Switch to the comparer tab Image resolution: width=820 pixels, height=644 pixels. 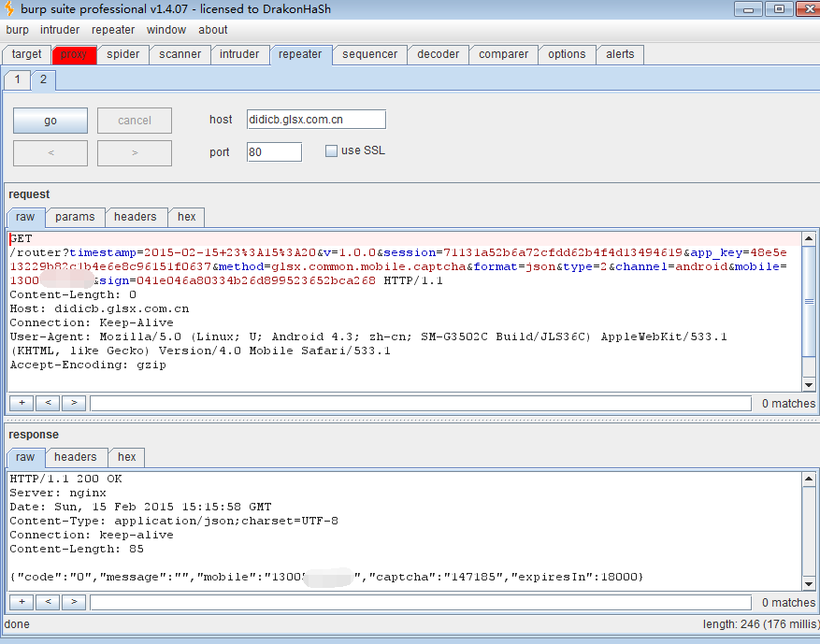[x=504, y=54]
